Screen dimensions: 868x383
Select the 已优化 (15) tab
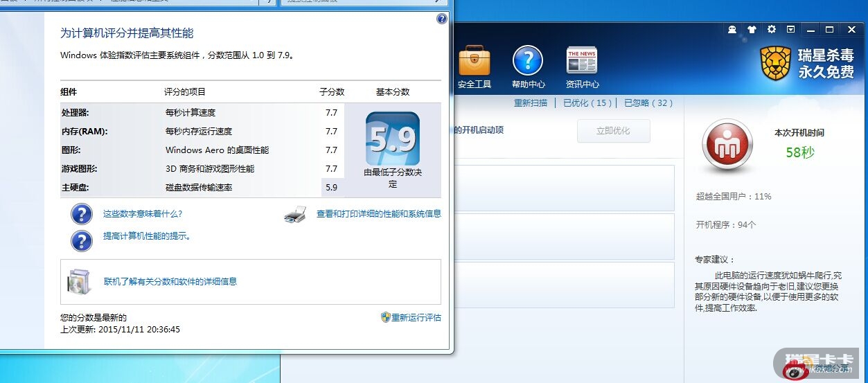tap(587, 103)
